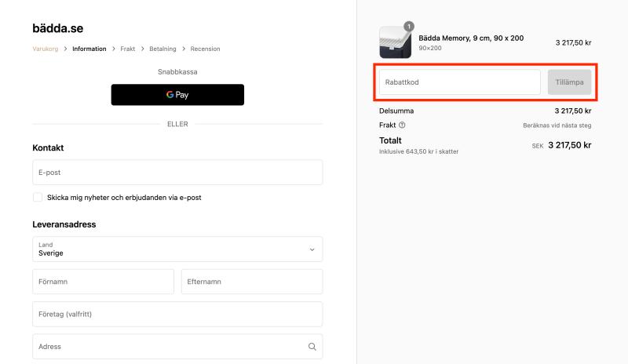
Task: Click the 90×200 variant text
Action: [x=429, y=48]
